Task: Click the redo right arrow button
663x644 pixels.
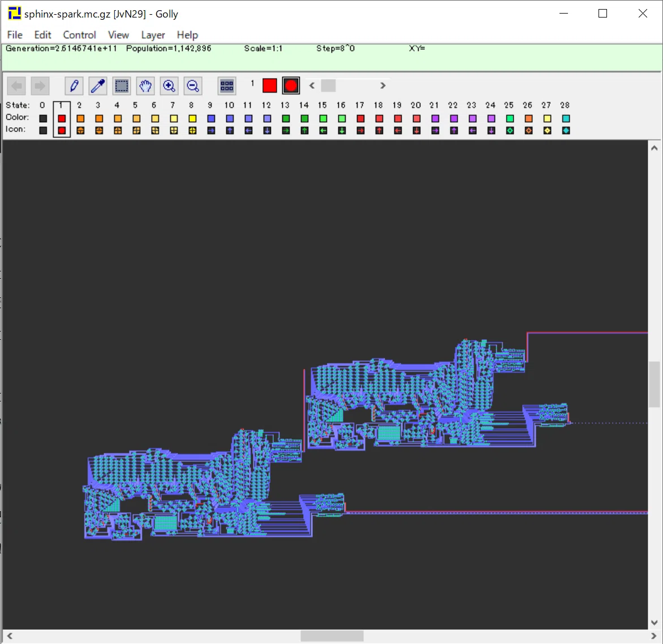Action: click(x=40, y=86)
